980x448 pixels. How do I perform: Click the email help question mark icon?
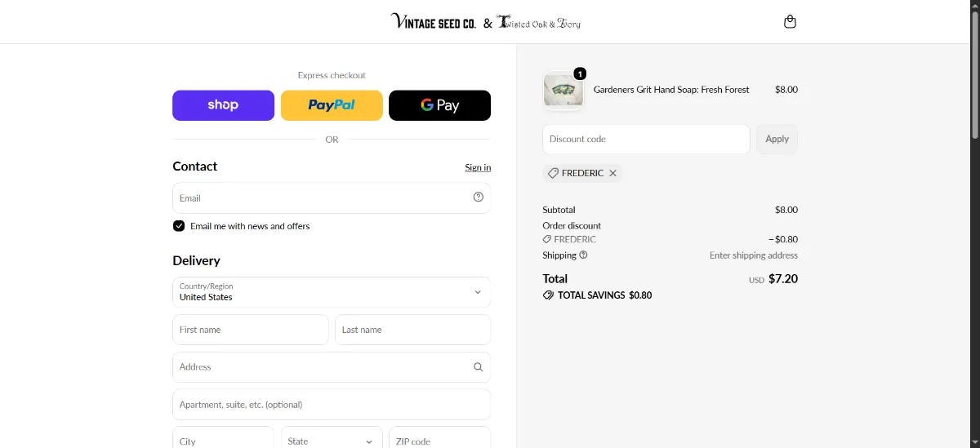(x=479, y=197)
